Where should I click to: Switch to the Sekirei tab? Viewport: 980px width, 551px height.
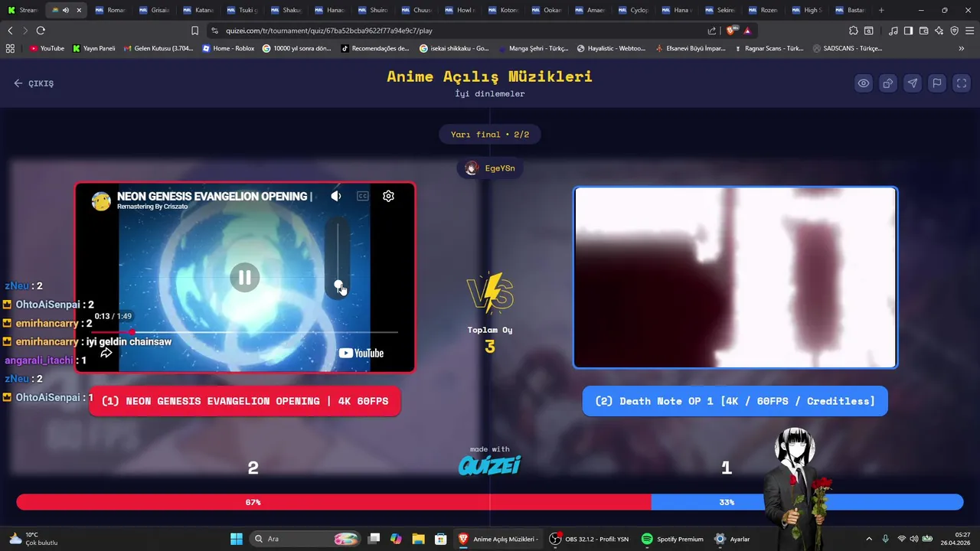[720, 10]
